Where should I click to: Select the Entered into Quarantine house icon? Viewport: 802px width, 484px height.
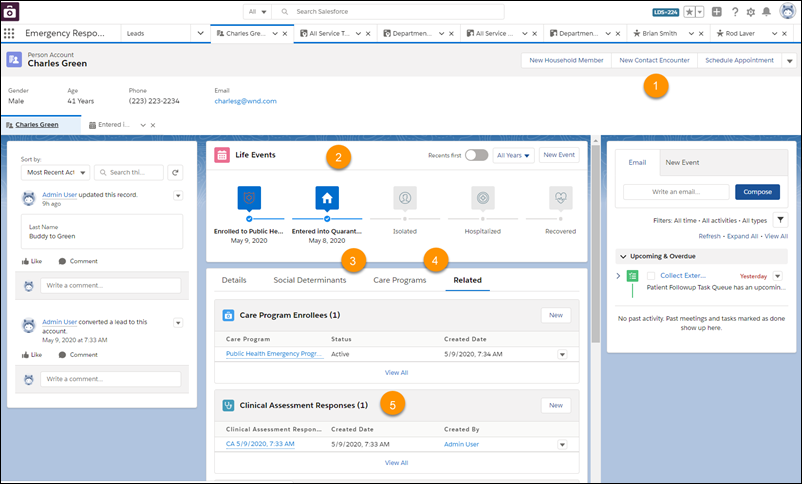click(x=327, y=198)
